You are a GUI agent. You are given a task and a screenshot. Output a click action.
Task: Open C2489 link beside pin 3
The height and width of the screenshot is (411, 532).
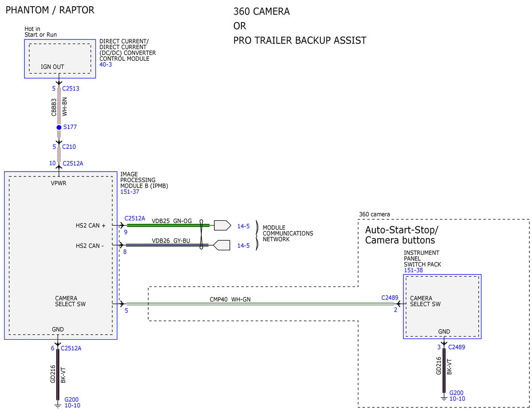click(x=457, y=347)
